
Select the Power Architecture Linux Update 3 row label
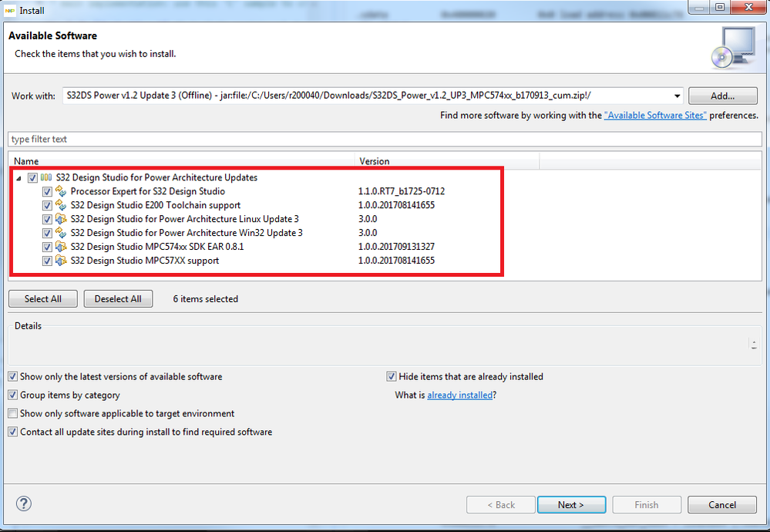click(x=185, y=219)
